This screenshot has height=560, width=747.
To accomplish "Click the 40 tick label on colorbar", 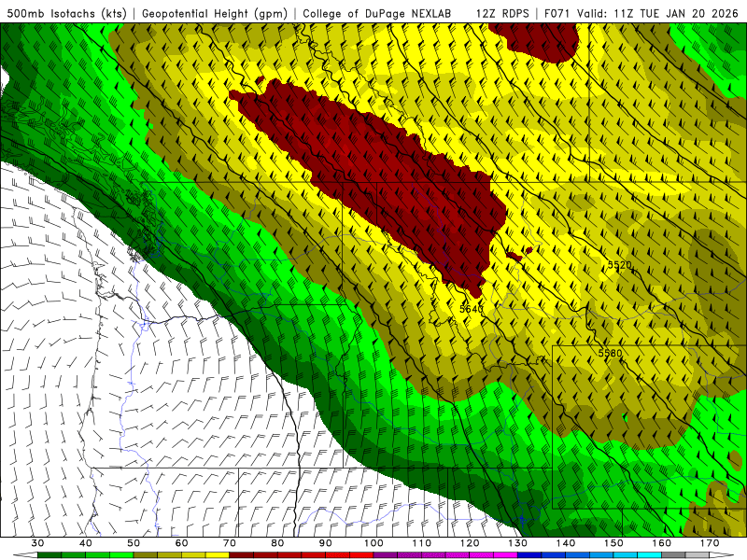I will pos(86,543).
